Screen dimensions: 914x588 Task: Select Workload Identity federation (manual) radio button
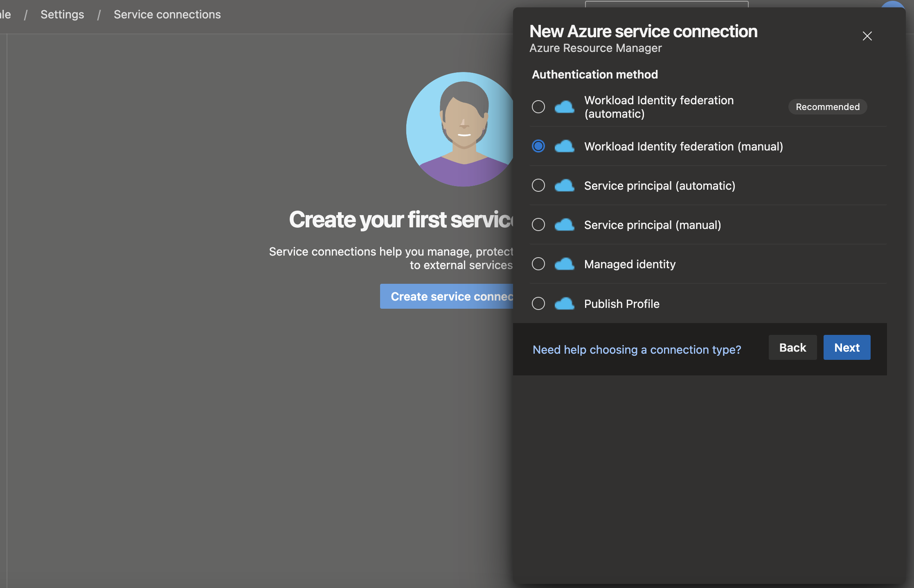538,146
